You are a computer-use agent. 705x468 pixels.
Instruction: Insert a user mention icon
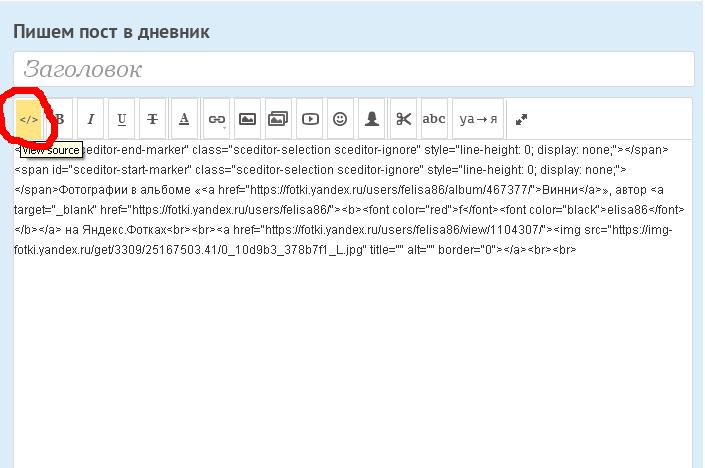[x=371, y=119]
